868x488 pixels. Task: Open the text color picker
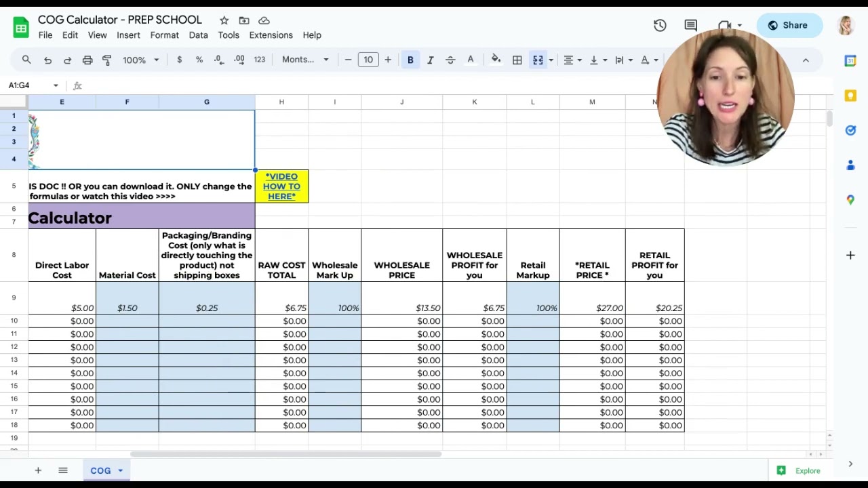click(x=471, y=60)
